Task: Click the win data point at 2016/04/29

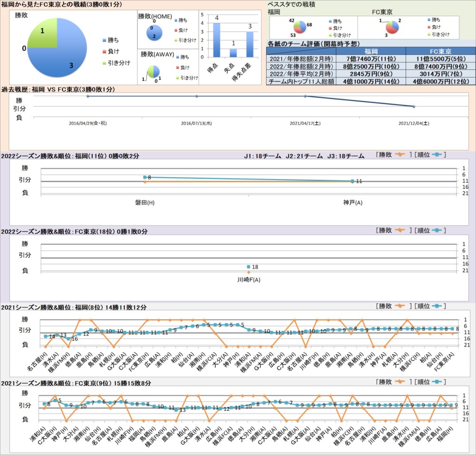Action: [88, 96]
